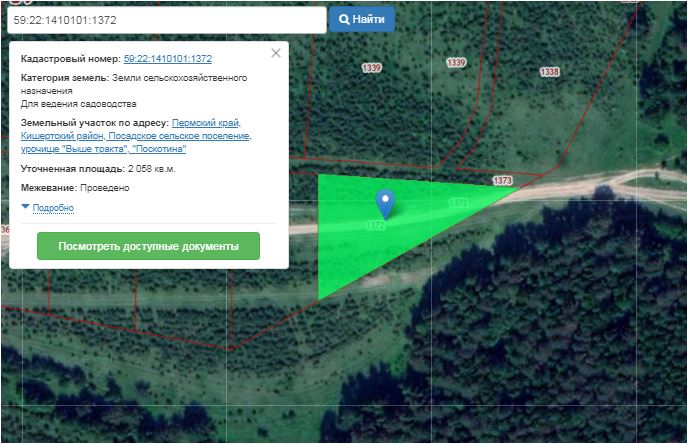Click the cadastral number search field
The width and height of the screenshot is (688, 444).
point(167,20)
